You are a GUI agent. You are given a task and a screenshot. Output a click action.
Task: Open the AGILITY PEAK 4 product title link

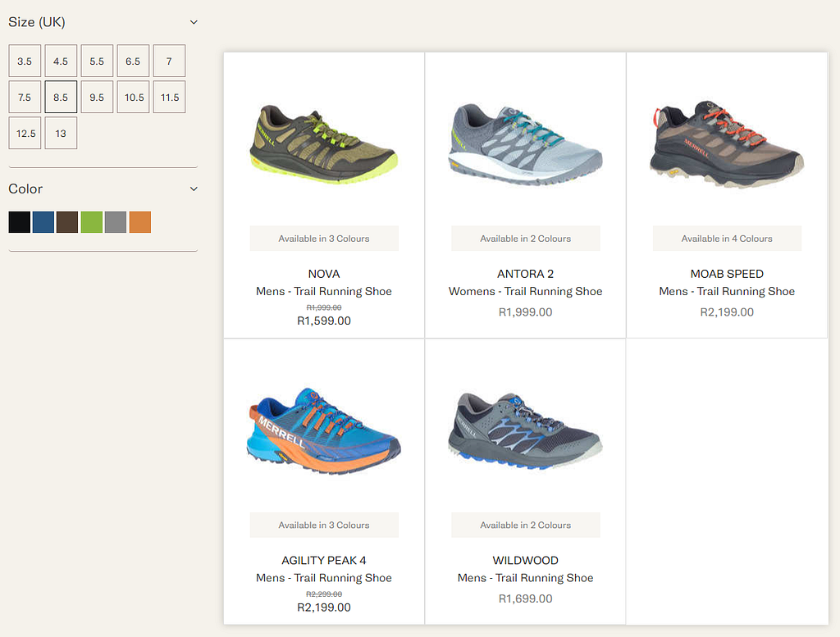click(323, 561)
